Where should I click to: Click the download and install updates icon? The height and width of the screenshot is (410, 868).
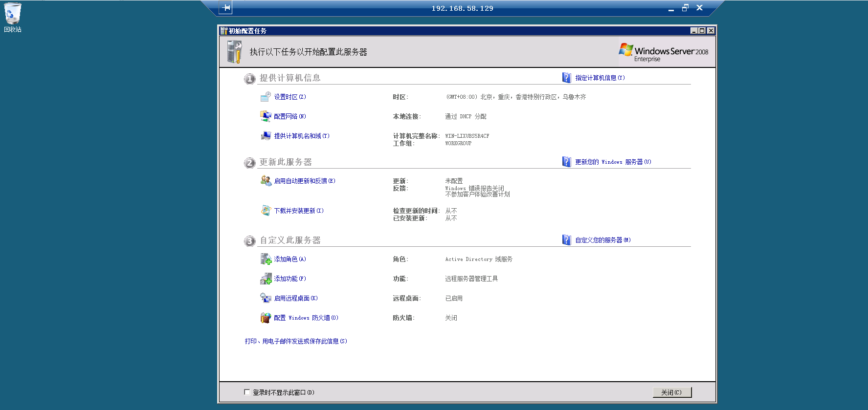(266, 211)
